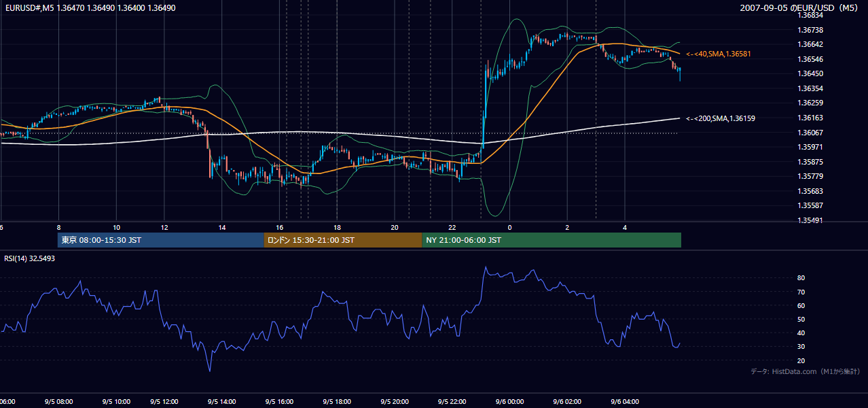Click the bottom time label 9/5 14:00
Image resolution: width=868 pixels, height=408 pixels.
[221, 402]
